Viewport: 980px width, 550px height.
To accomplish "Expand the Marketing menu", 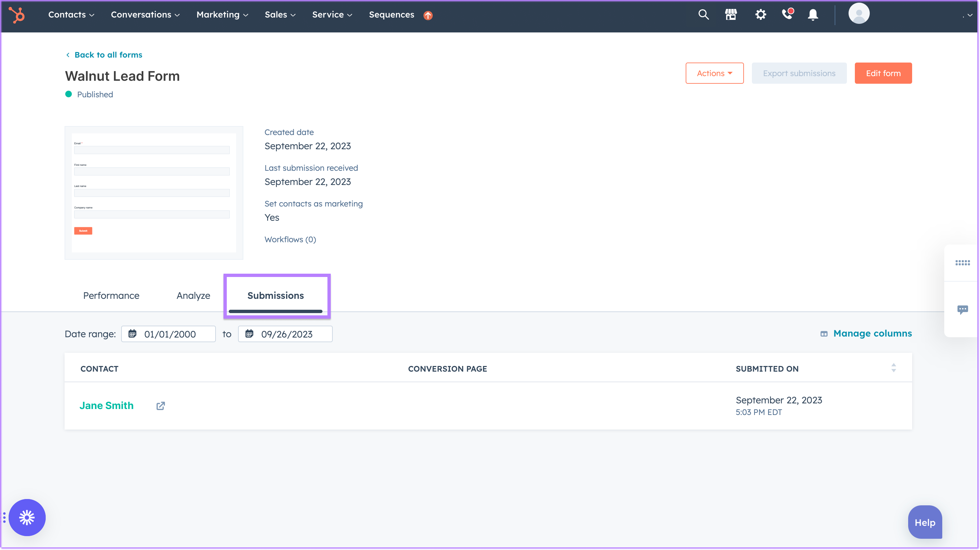I will (x=222, y=15).
